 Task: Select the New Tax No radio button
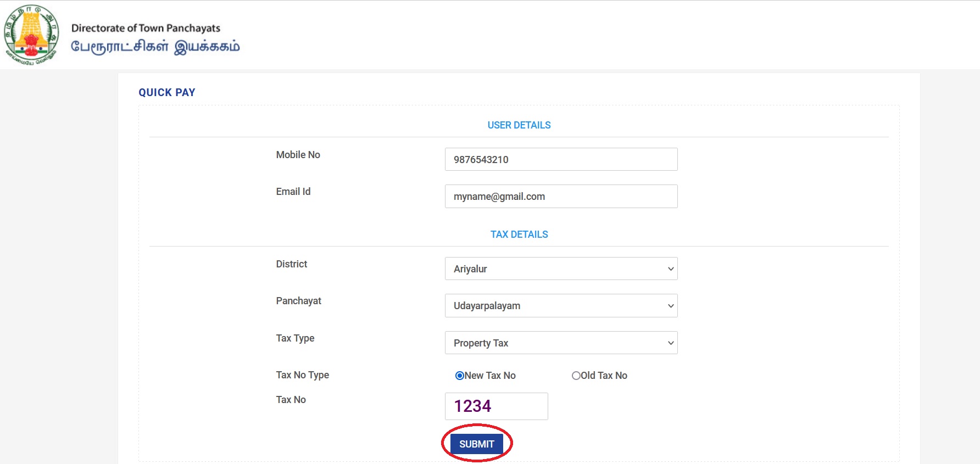[460, 376]
